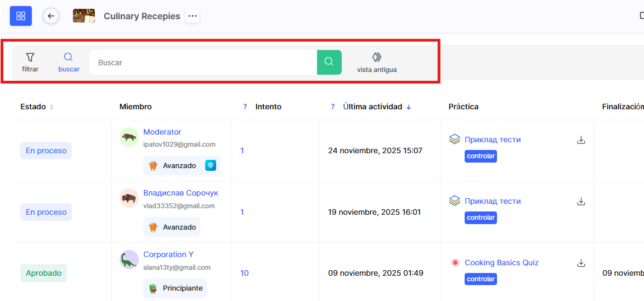
Task: Download the Cooking Basics Quiz result
Action: (x=581, y=263)
